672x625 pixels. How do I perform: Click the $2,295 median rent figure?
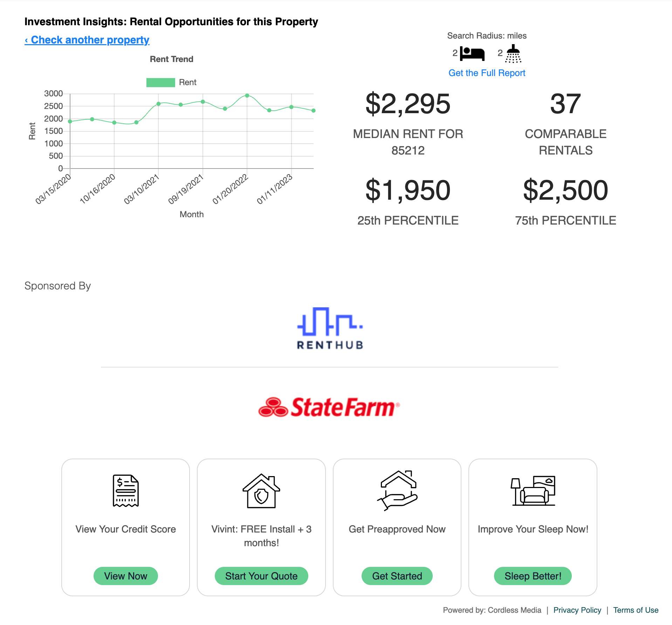(x=407, y=104)
